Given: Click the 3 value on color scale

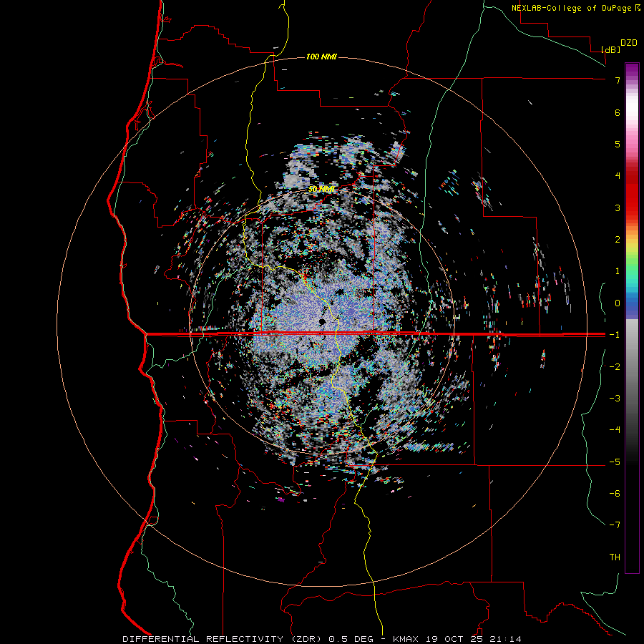Looking at the screenshot, I should coord(618,208).
